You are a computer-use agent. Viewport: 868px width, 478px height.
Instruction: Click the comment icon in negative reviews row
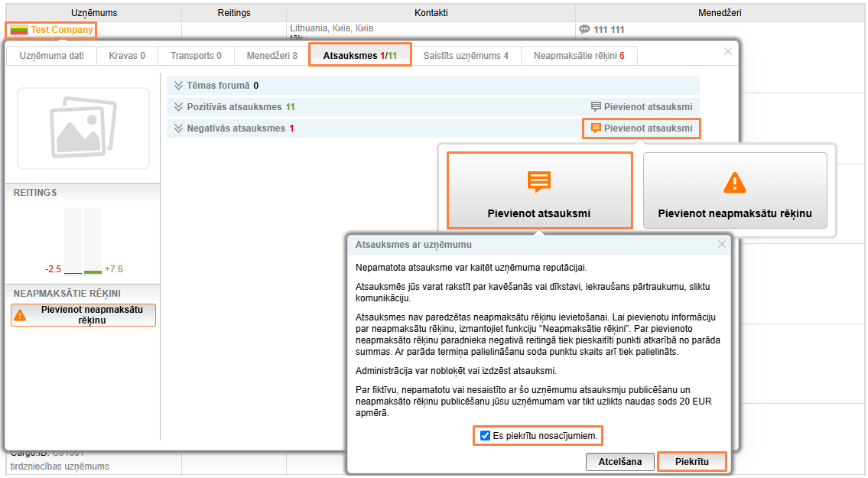point(596,128)
